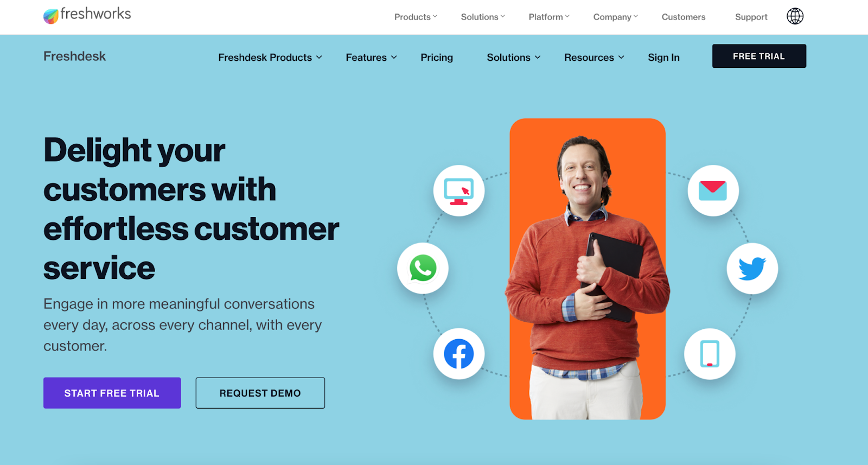The width and height of the screenshot is (868, 465).
Task: Click the Freshworks logo
Action: pos(87,15)
